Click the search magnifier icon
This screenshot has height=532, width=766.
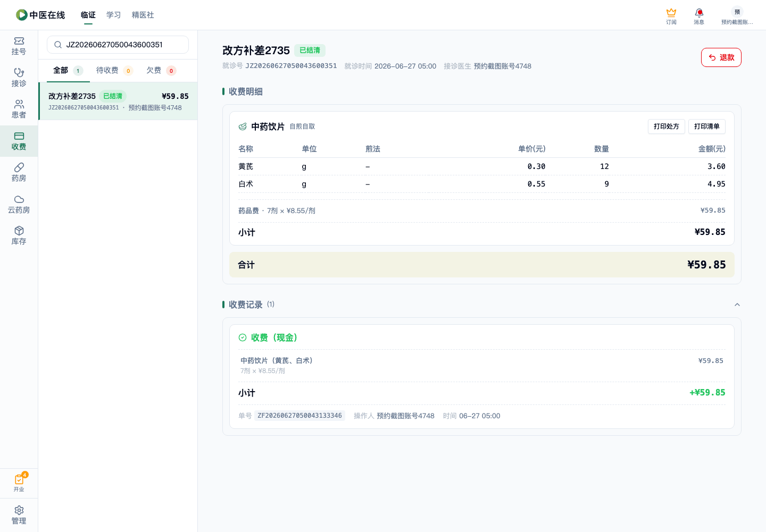(x=58, y=45)
